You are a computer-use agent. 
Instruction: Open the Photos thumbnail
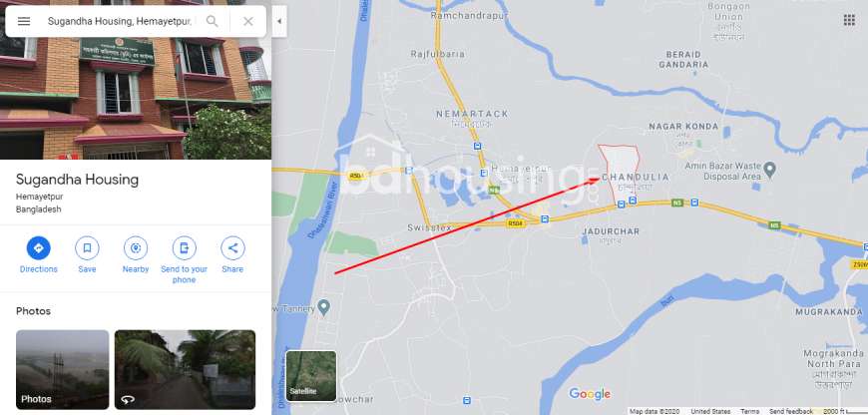click(x=63, y=370)
